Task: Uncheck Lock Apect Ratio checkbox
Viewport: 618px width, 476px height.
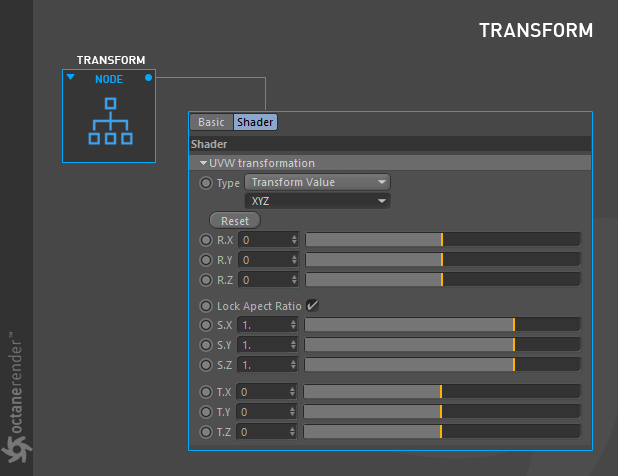Action: [x=313, y=305]
